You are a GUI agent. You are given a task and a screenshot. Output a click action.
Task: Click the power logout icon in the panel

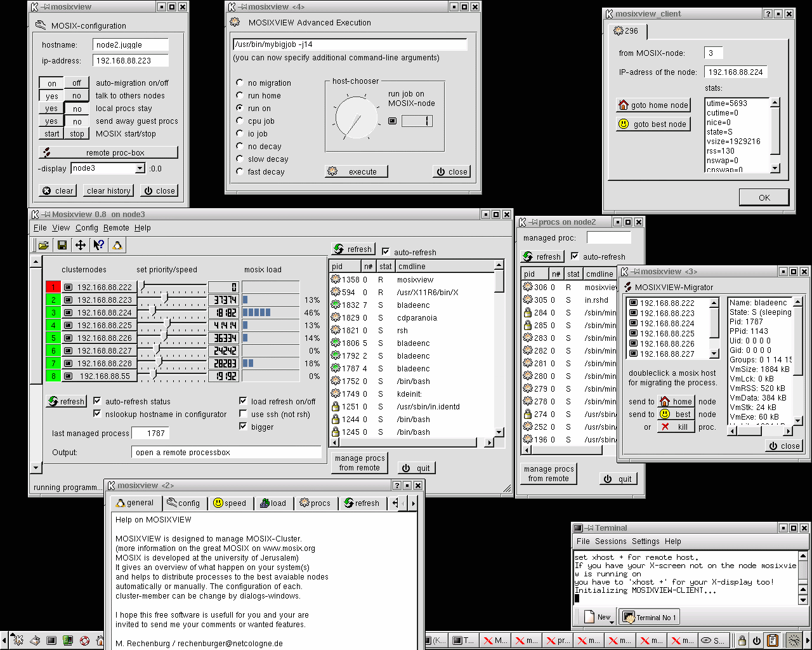click(x=757, y=640)
